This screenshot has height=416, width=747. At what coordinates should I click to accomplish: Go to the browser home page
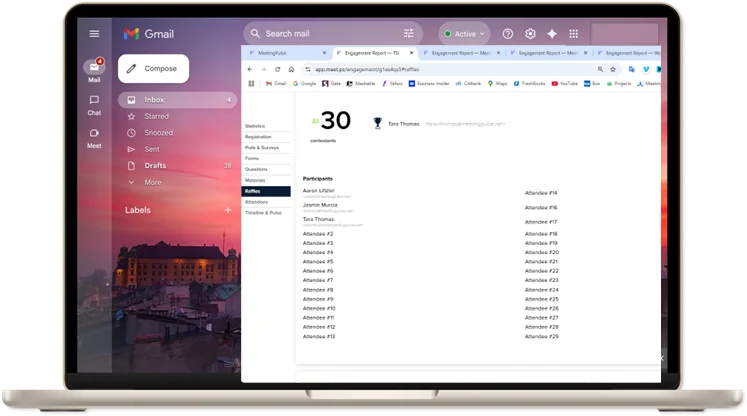291,70
